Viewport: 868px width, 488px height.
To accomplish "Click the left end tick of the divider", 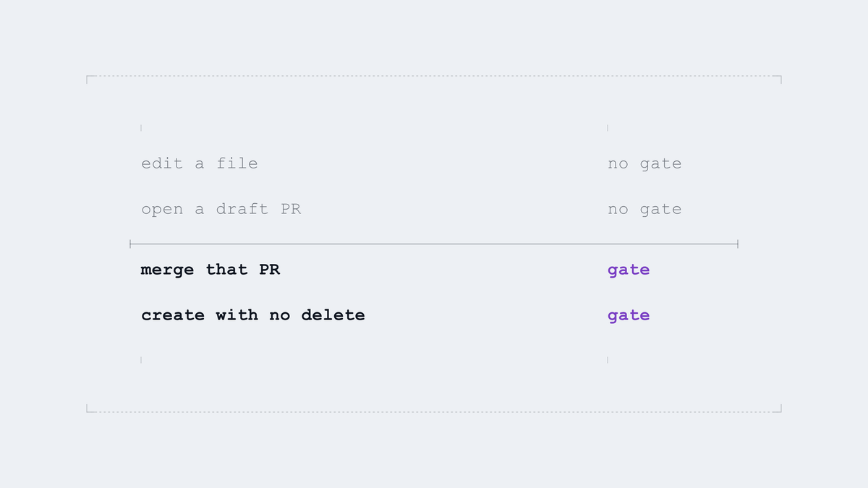I will (130, 244).
